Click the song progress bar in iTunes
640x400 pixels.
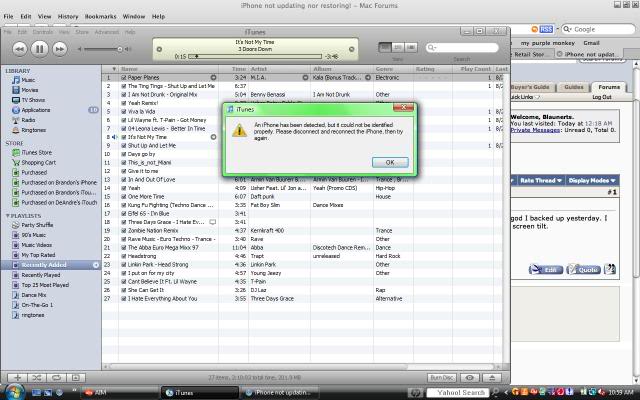click(x=255, y=57)
